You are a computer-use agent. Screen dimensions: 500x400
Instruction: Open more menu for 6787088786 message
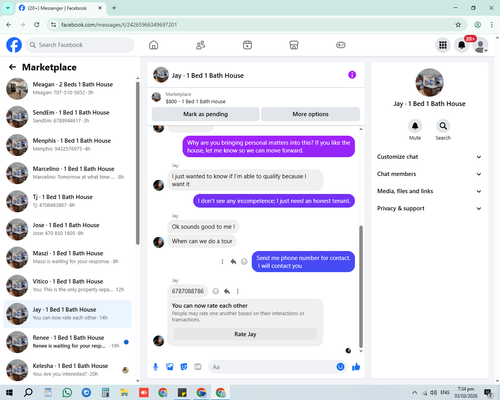(238, 291)
